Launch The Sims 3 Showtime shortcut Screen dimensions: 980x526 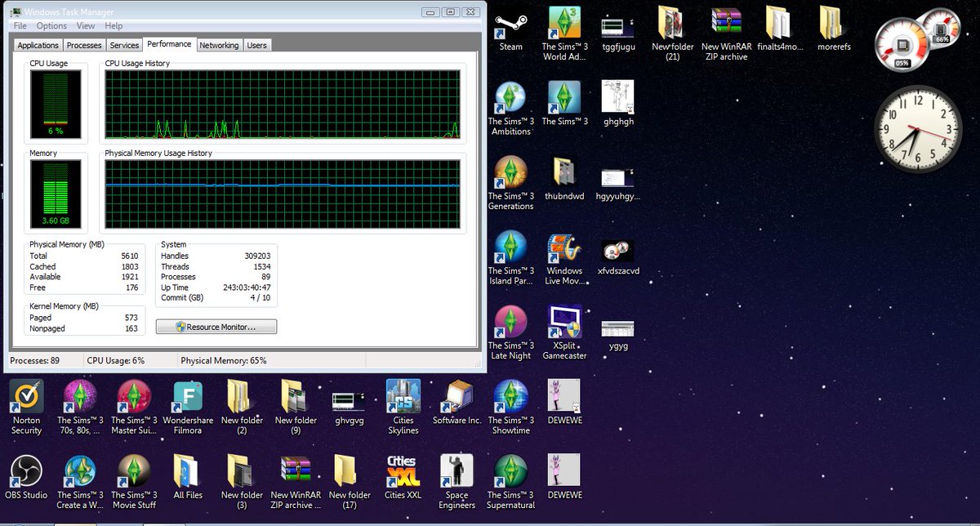[511, 408]
